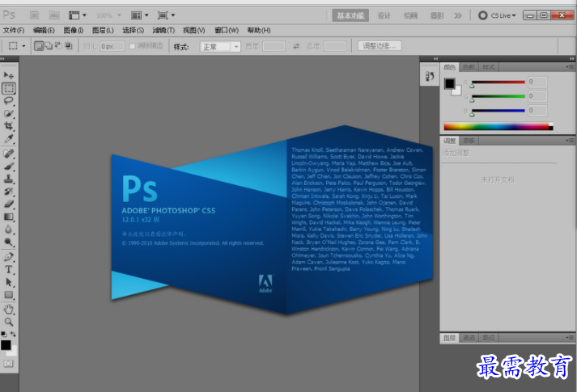Image resolution: width=577 pixels, height=392 pixels.
Task: Open the 文件(F) menu
Action: pyautogui.click(x=14, y=30)
